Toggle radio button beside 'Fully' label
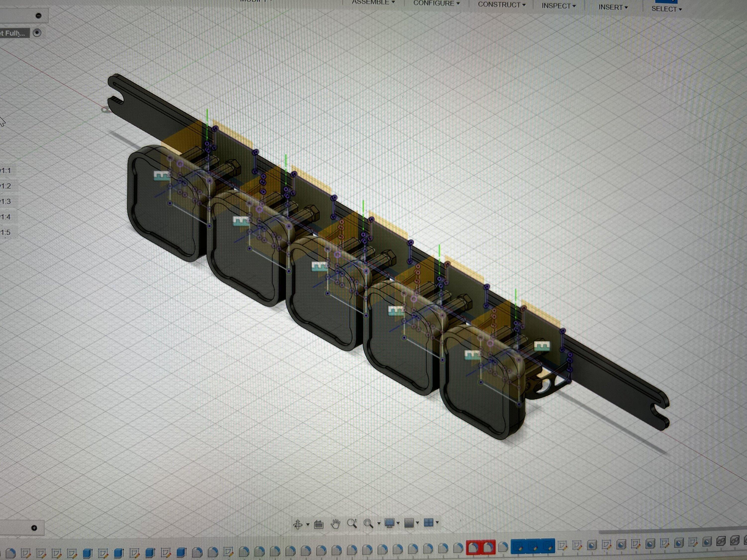This screenshot has height=560, width=747. click(x=37, y=33)
